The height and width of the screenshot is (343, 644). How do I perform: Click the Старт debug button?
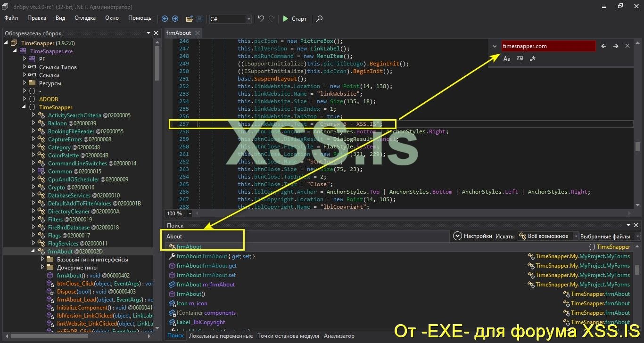[x=295, y=19]
